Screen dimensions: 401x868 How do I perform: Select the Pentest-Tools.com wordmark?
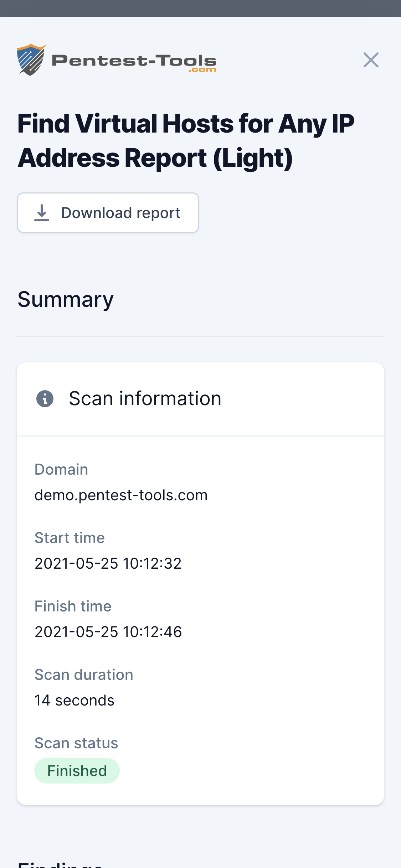point(135,60)
